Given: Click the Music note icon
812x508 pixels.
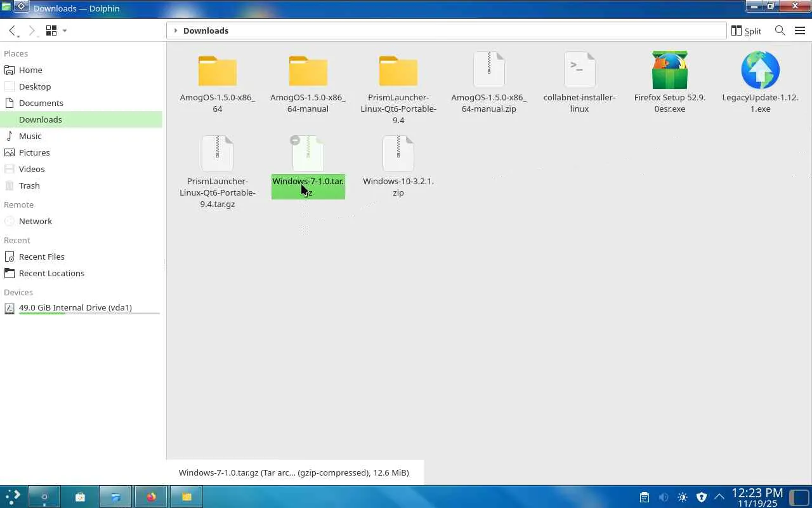Looking at the screenshot, I should pyautogui.click(x=9, y=136).
